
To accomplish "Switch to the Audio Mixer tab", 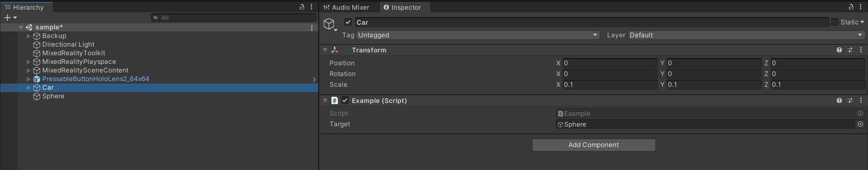I will [346, 7].
